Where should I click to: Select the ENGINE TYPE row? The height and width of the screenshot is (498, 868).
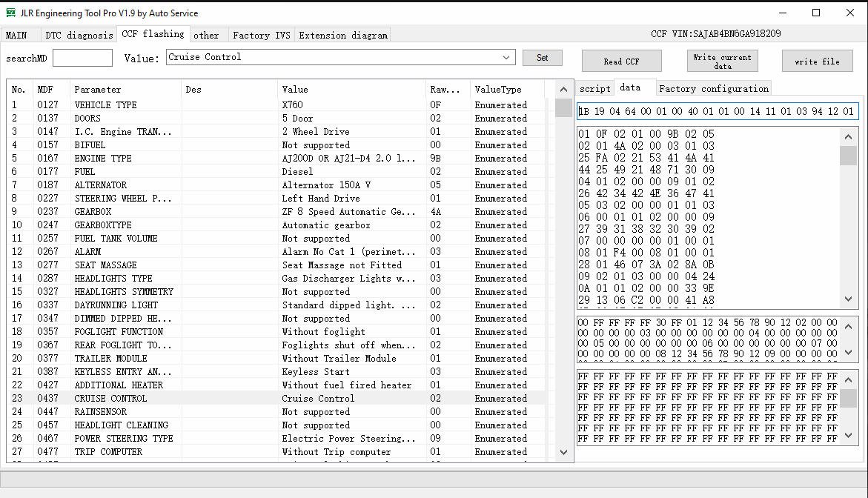[276, 159]
